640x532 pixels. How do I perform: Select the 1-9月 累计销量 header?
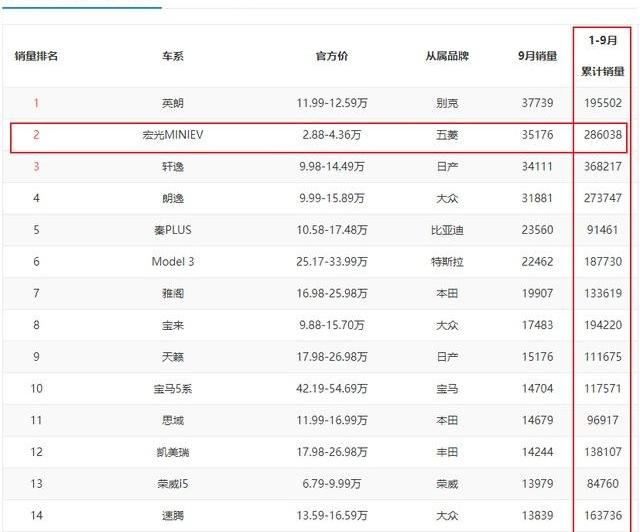pyautogui.click(x=603, y=56)
